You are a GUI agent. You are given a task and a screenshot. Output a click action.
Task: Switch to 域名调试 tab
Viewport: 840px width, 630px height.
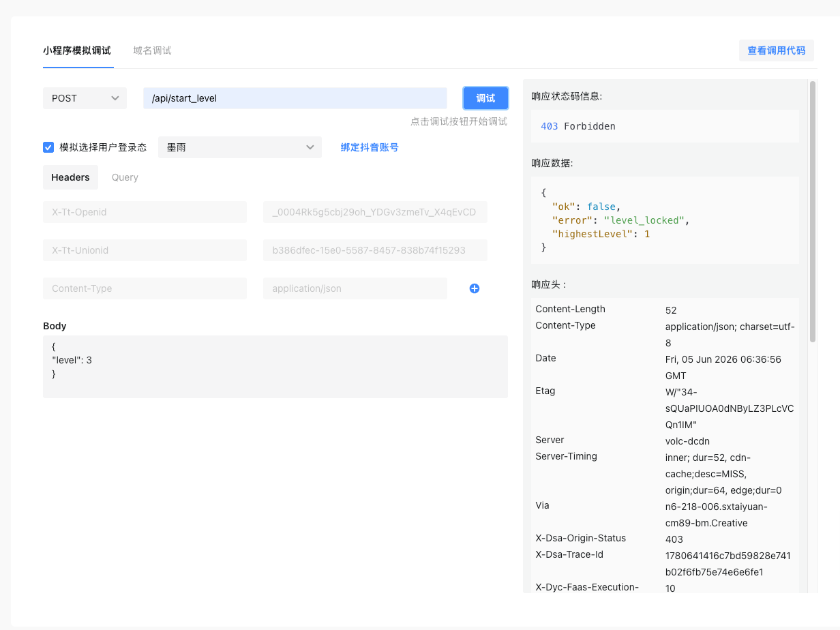[x=152, y=50]
